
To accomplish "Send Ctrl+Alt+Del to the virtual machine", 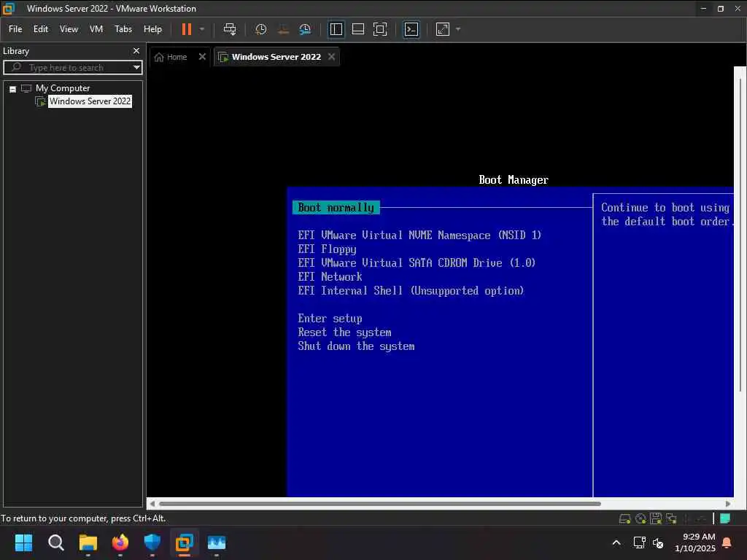I will [230, 29].
